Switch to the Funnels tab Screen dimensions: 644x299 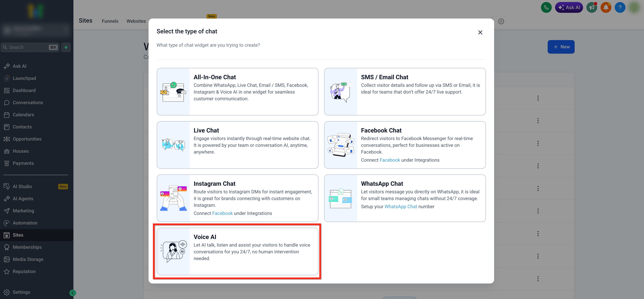pyautogui.click(x=110, y=21)
